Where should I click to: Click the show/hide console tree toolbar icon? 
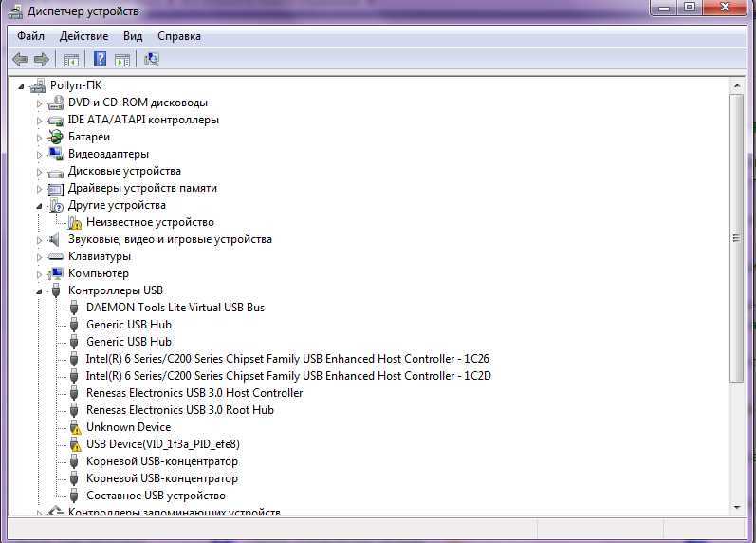[71, 60]
